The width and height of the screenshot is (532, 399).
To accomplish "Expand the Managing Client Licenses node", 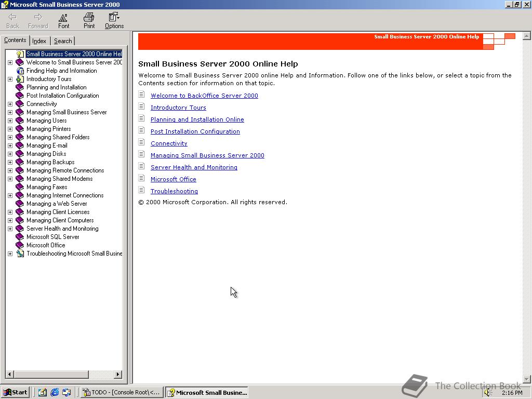I will tap(10, 212).
